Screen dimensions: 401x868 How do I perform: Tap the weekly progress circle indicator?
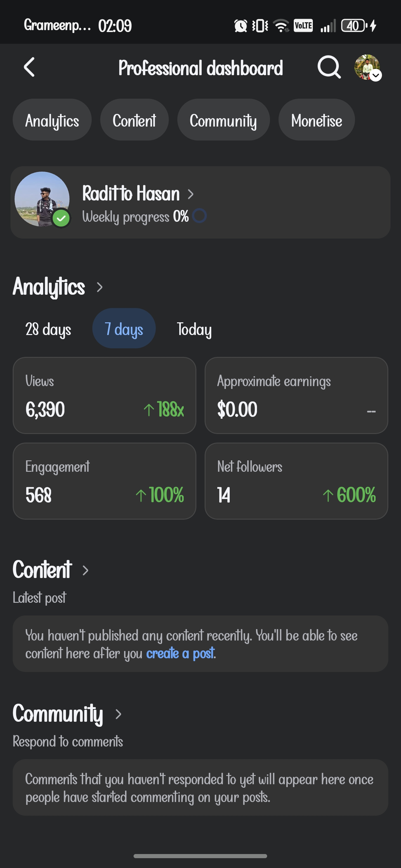(x=200, y=216)
